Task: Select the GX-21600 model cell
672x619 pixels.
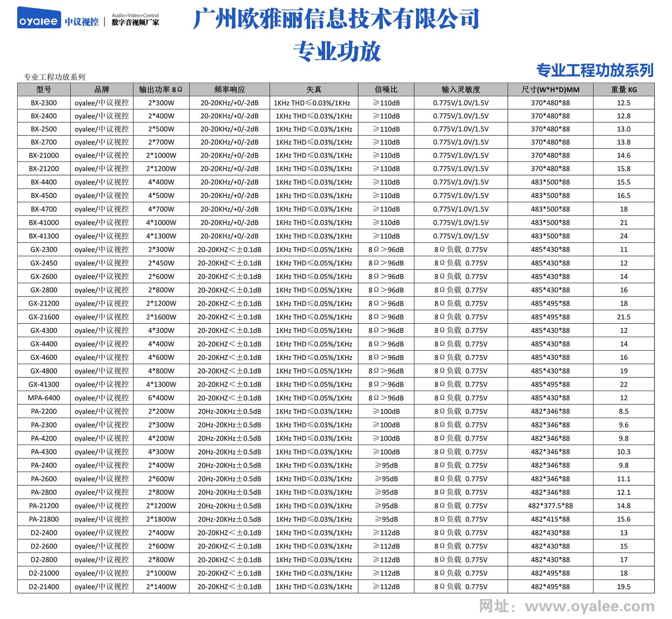Action: point(44,317)
